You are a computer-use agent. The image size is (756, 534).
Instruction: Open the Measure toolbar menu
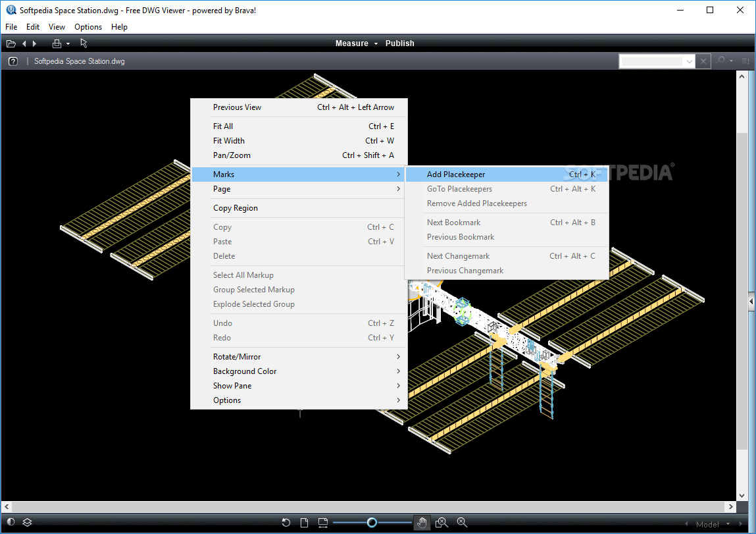pos(351,43)
